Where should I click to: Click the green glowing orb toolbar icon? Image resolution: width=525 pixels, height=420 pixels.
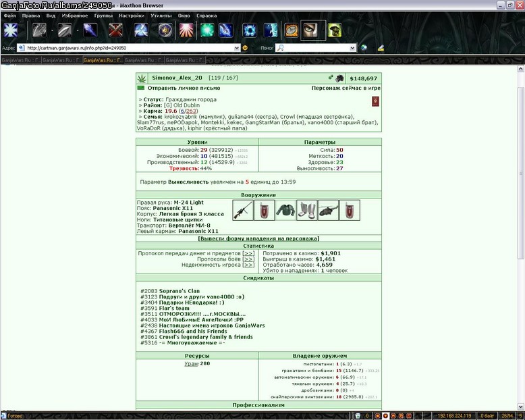click(207, 30)
